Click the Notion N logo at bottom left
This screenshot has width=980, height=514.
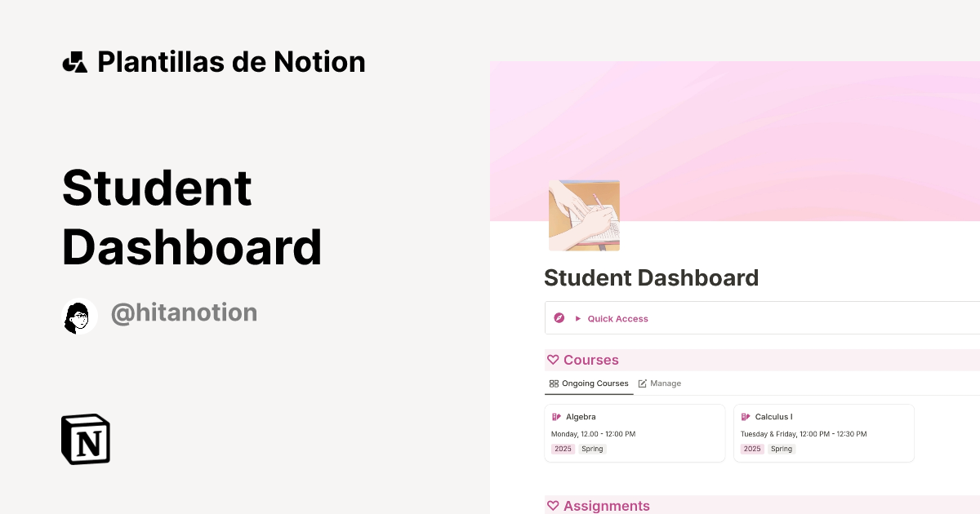pos(84,439)
